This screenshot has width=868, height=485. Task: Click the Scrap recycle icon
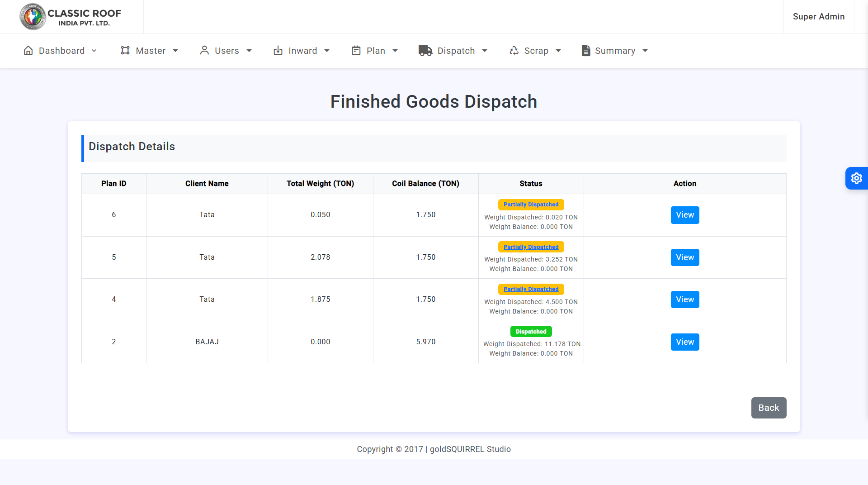click(x=514, y=51)
